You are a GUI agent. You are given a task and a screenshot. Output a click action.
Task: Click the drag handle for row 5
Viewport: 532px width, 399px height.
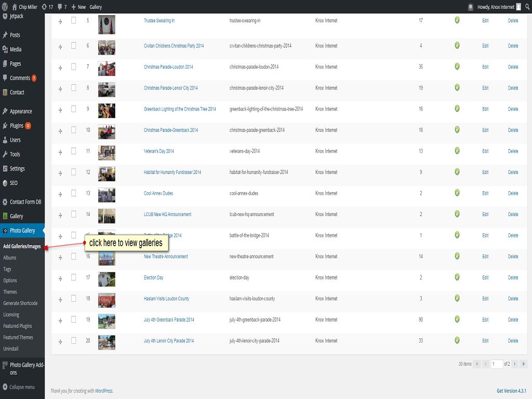point(60,22)
